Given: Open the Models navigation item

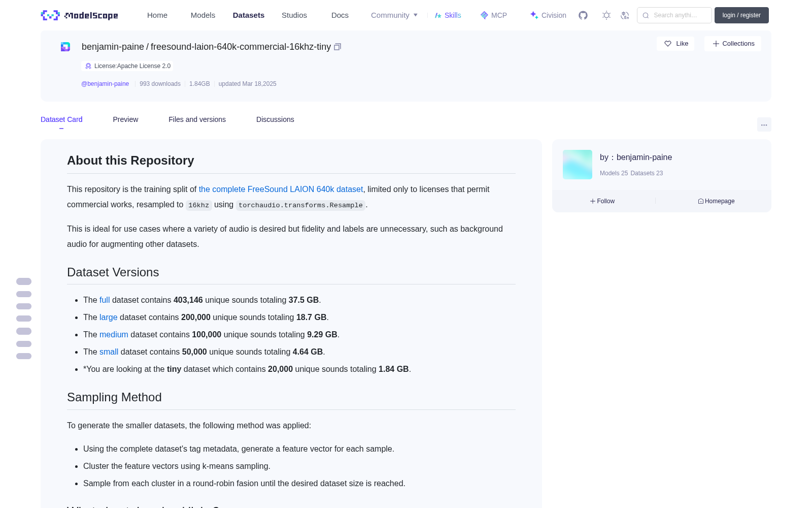Looking at the screenshot, I should [203, 15].
